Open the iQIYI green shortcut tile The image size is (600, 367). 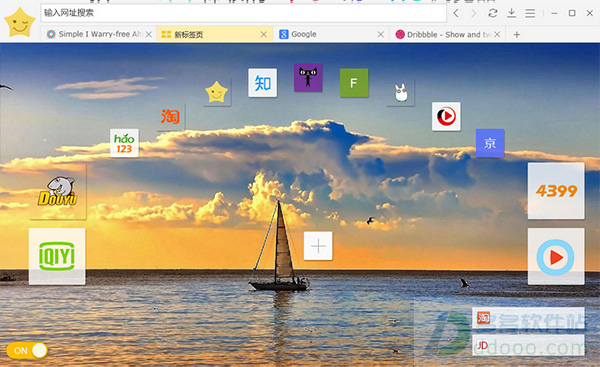(57, 256)
